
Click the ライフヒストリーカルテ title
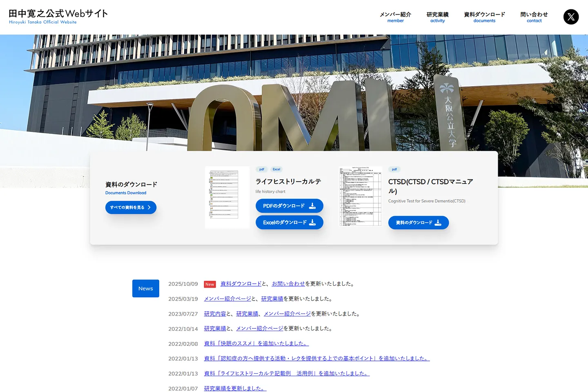point(288,182)
